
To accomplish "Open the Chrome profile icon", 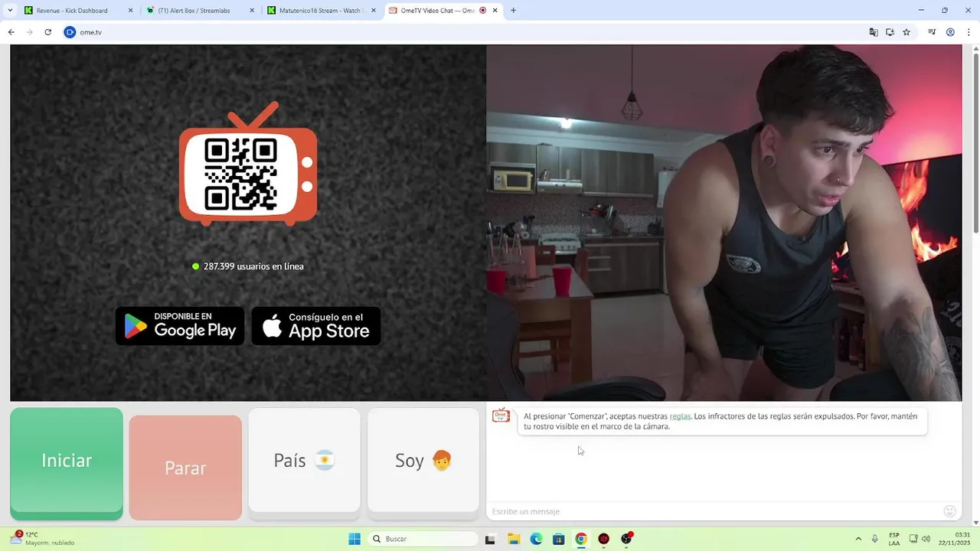I will pos(950,32).
